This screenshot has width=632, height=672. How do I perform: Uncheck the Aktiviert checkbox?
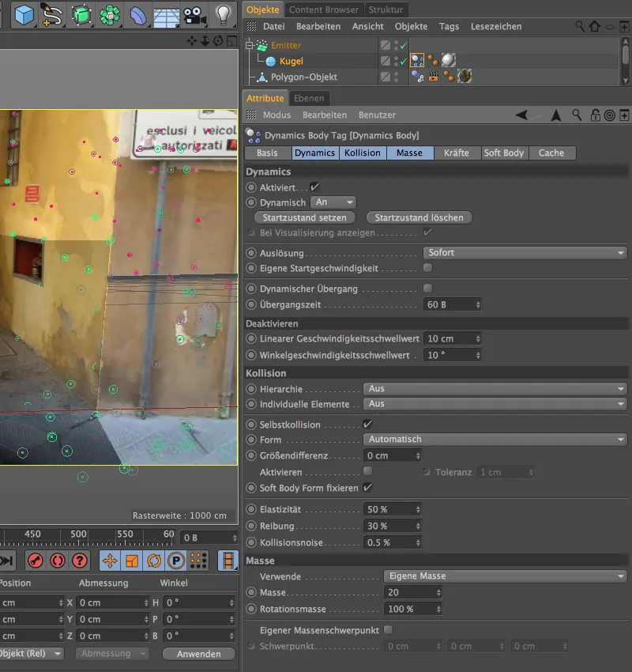(x=314, y=187)
